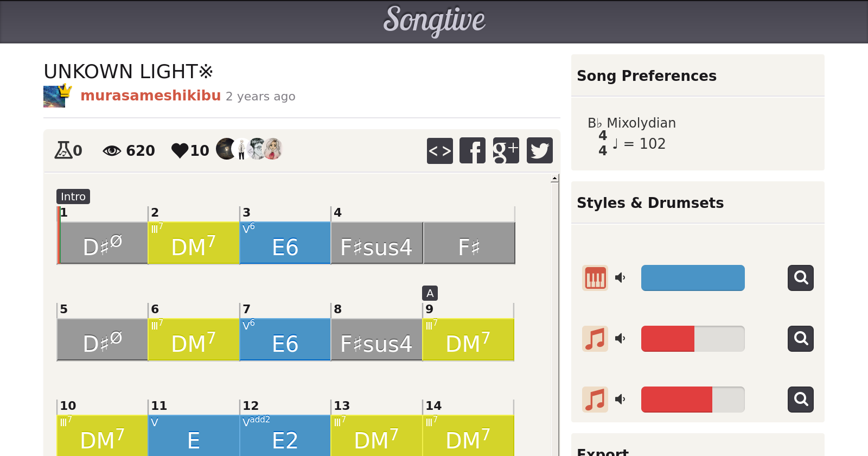Click the scroll up arrow
This screenshot has height=456, width=868.
pos(554,178)
